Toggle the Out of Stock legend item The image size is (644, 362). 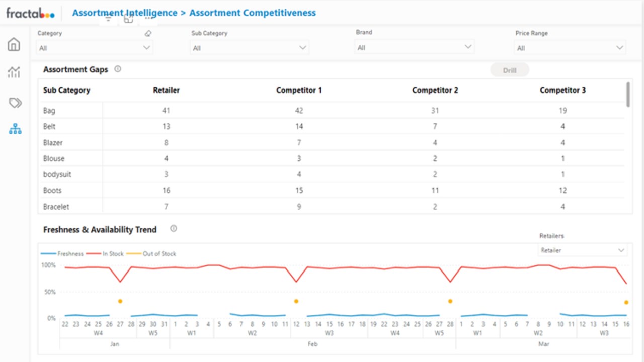pyautogui.click(x=151, y=254)
